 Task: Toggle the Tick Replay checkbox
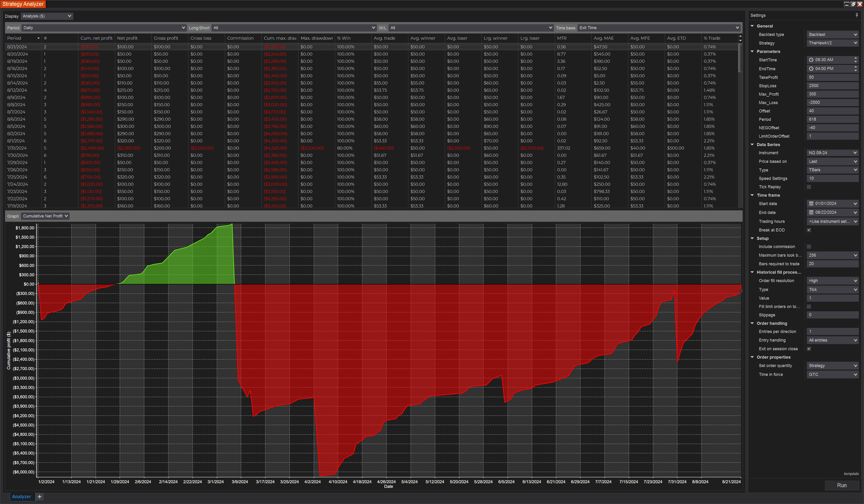coord(809,187)
